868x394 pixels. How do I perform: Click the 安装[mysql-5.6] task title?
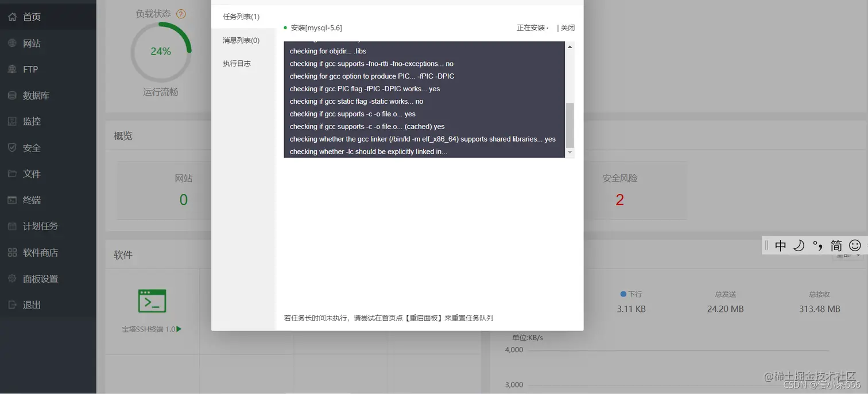pos(316,28)
